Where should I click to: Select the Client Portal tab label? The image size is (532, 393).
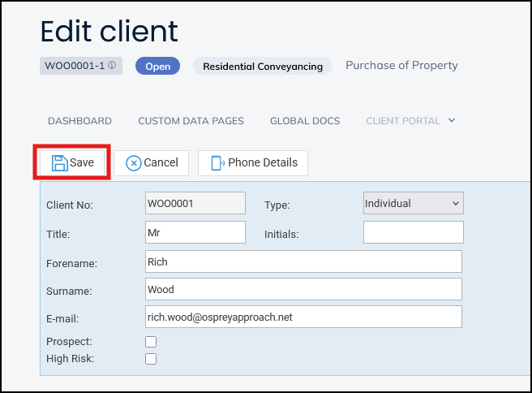tap(402, 121)
